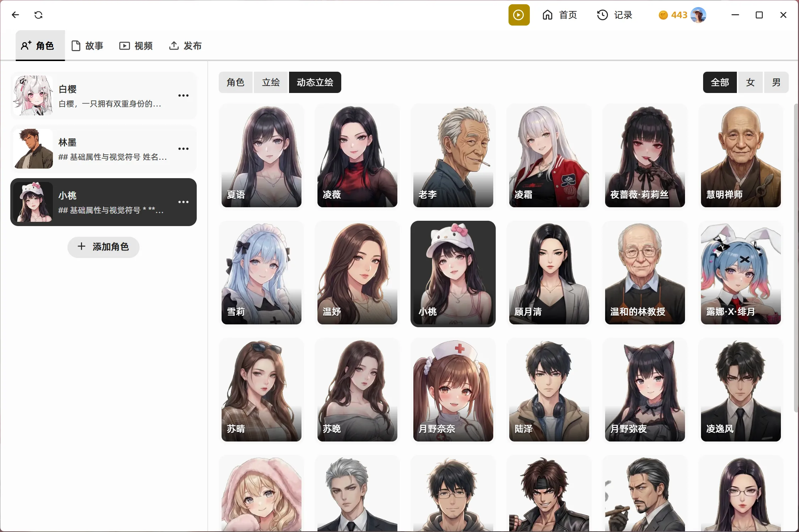The width and height of the screenshot is (799, 532).
Task: Filter characters by 女
Action: (750, 82)
